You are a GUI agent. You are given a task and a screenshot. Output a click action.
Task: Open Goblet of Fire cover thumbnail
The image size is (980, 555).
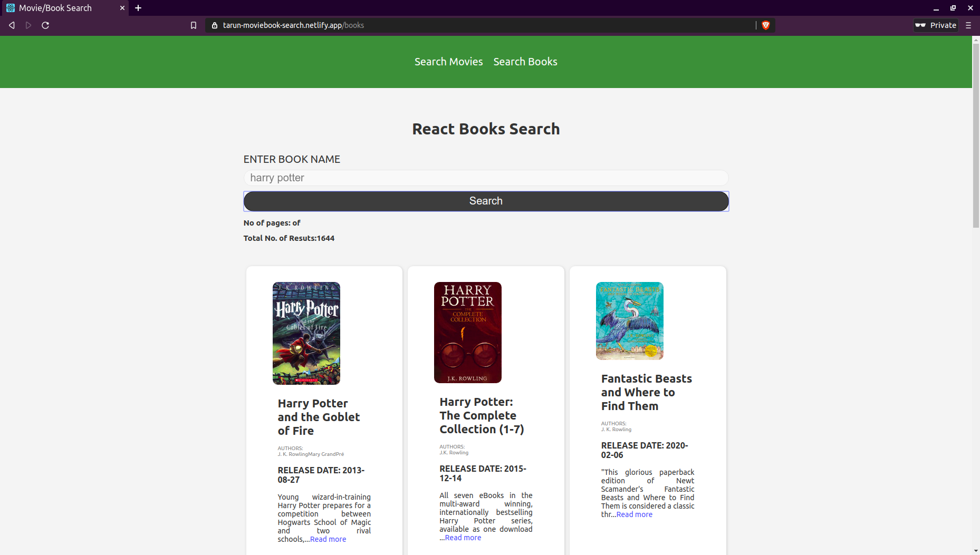[x=306, y=333]
